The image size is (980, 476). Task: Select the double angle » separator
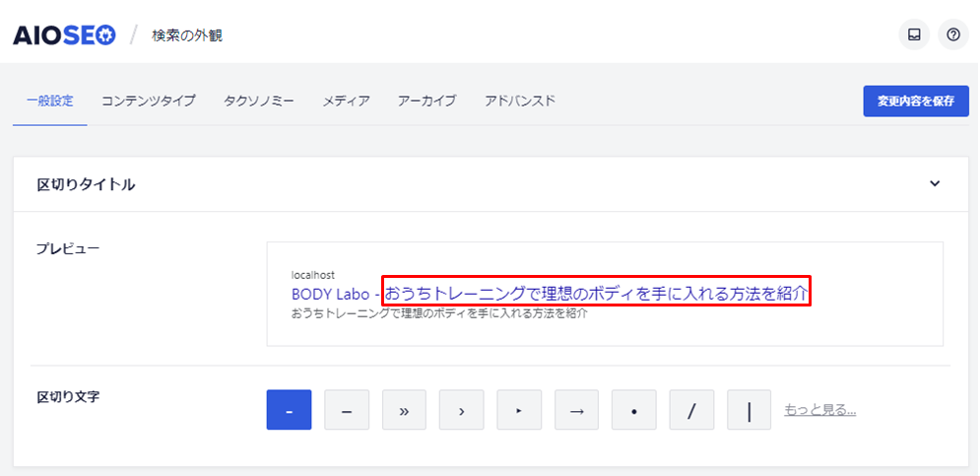click(x=405, y=410)
